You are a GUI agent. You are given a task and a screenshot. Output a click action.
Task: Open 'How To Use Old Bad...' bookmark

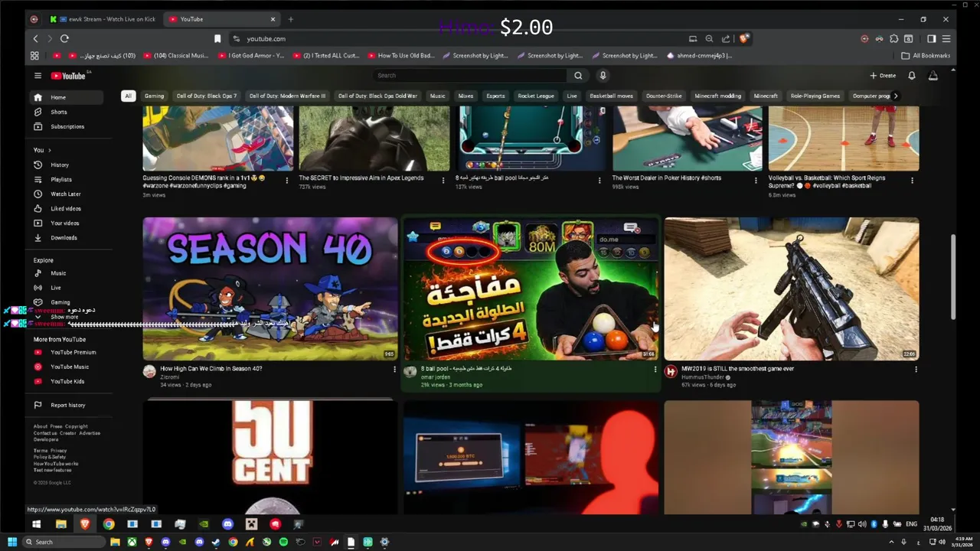click(400, 56)
